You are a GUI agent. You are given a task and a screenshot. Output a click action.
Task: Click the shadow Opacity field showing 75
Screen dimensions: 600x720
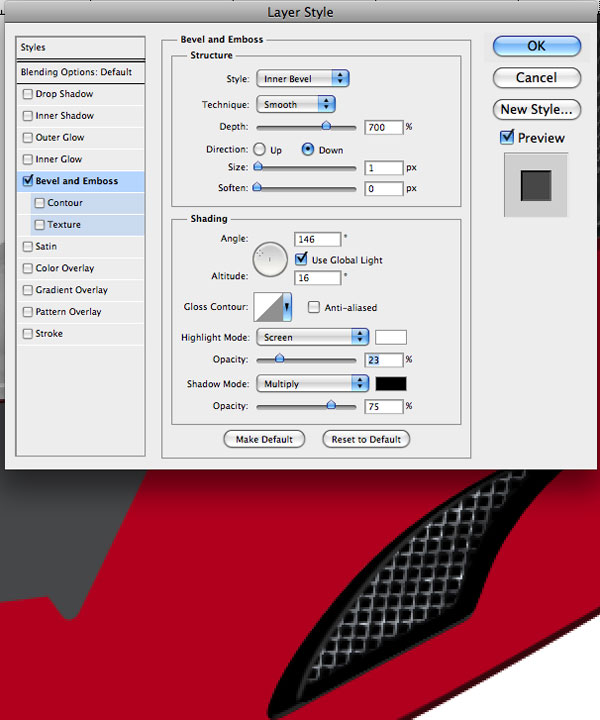click(x=384, y=406)
